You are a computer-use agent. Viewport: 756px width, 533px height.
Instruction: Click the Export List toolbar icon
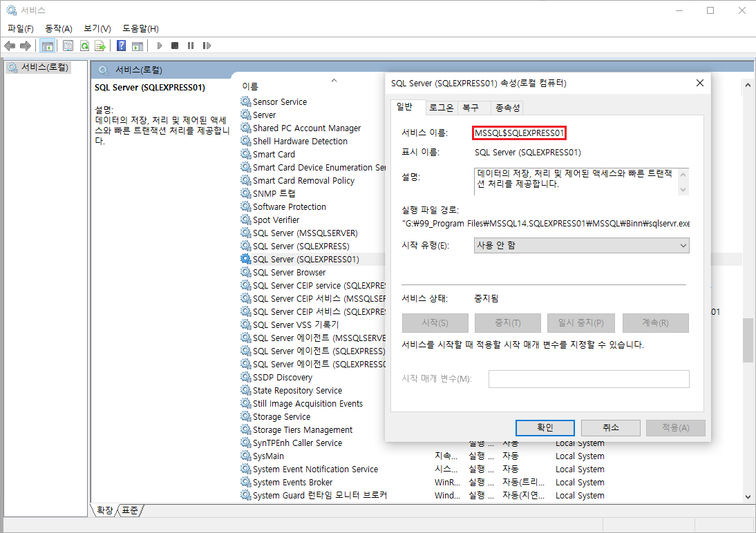pyautogui.click(x=100, y=46)
